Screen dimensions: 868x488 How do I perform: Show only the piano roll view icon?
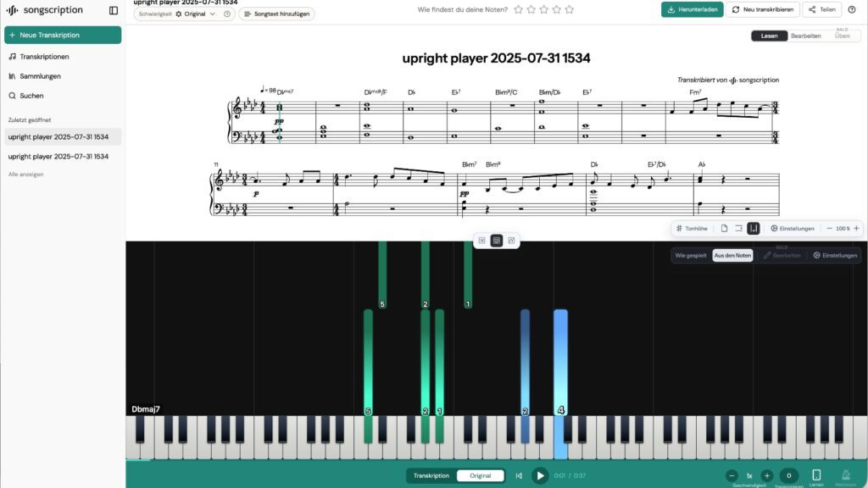(x=511, y=241)
